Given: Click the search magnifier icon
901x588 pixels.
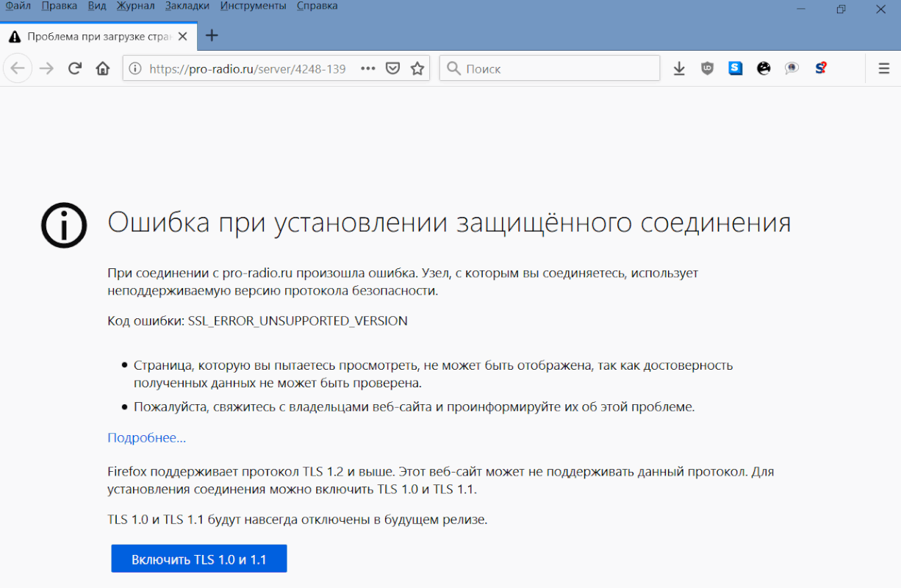Looking at the screenshot, I should [x=454, y=68].
